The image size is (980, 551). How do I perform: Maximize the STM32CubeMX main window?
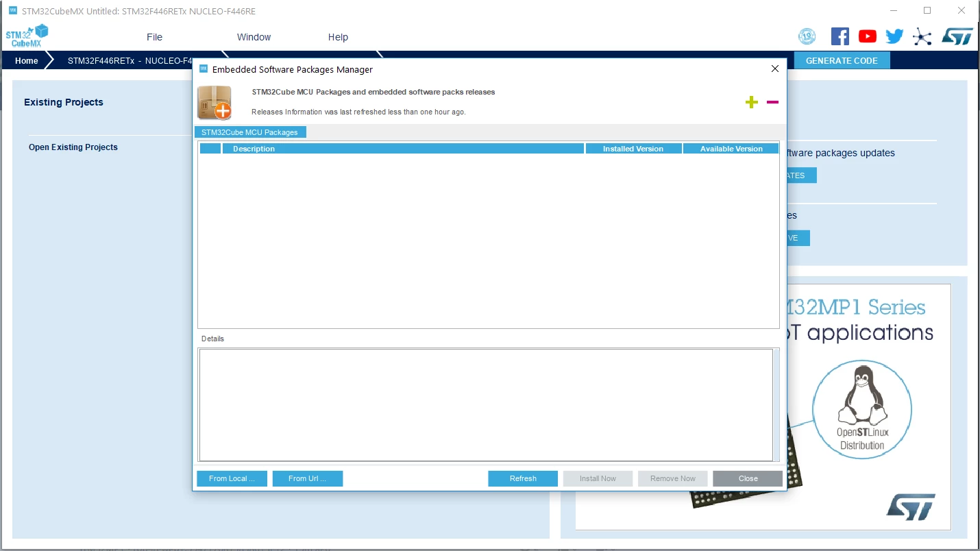point(927,11)
